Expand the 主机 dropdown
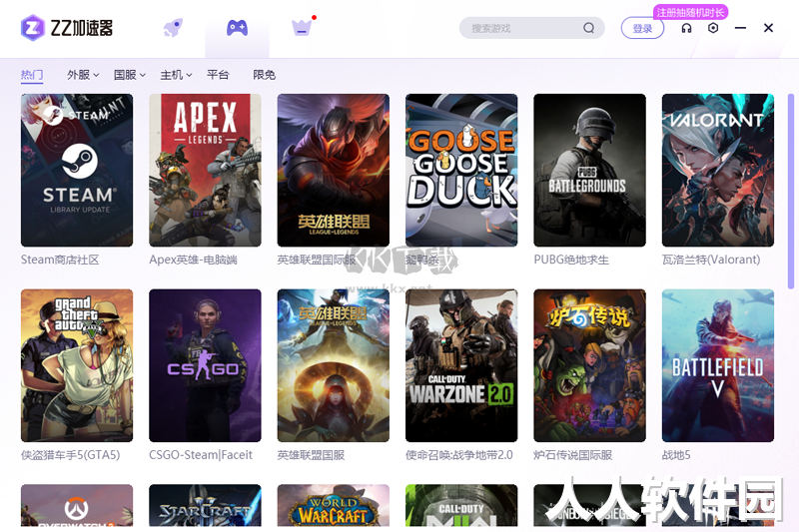 click(x=176, y=75)
